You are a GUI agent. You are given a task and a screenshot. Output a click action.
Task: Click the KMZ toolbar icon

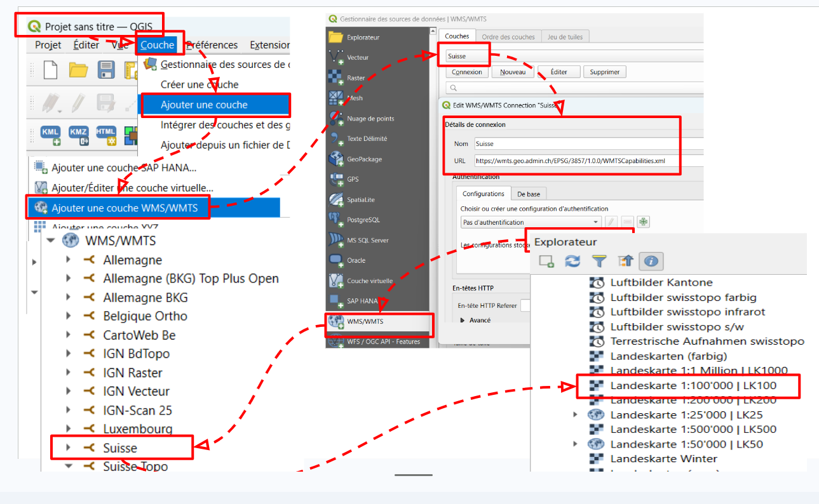79,135
